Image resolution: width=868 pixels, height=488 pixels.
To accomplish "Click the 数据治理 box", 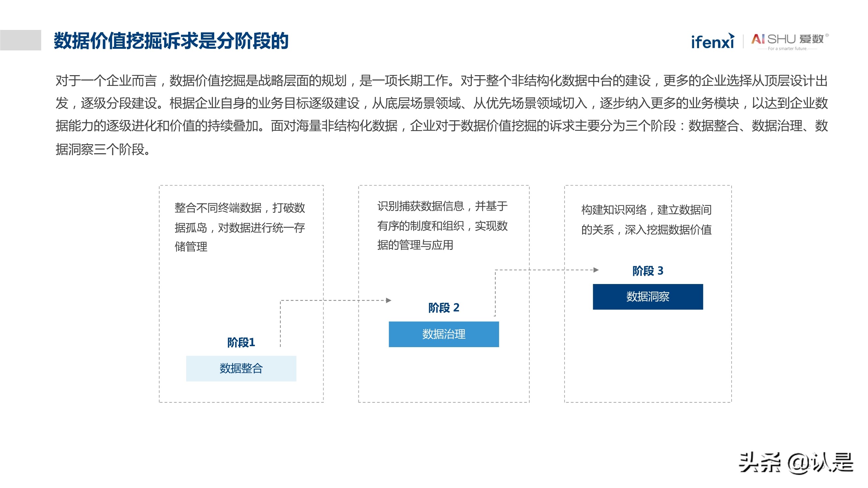I will (444, 334).
